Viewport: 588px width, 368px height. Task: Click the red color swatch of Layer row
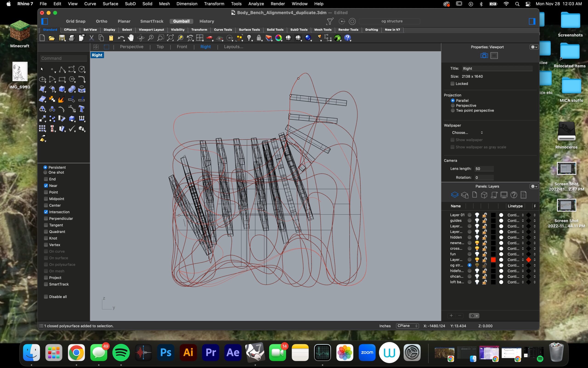pos(493,260)
